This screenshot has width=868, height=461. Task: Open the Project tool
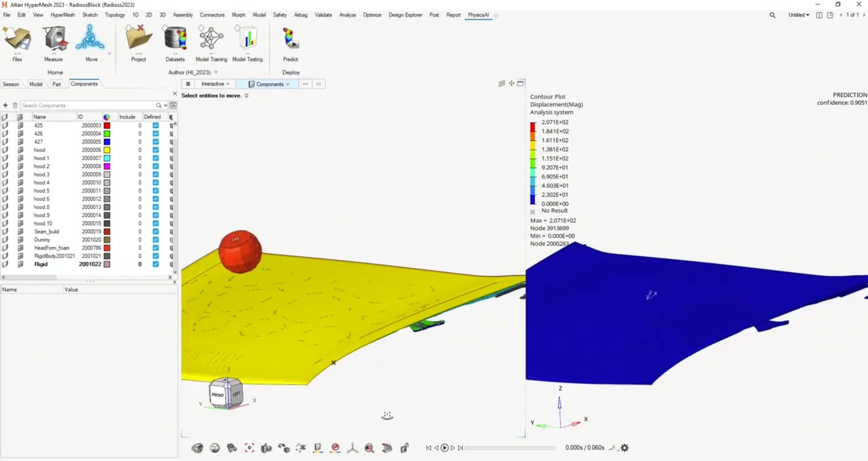pos(138,43)
